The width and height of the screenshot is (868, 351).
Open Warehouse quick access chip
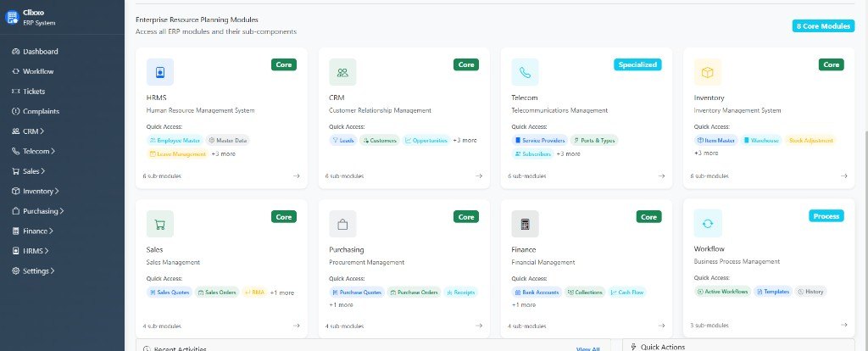click(x=761, y=141)
